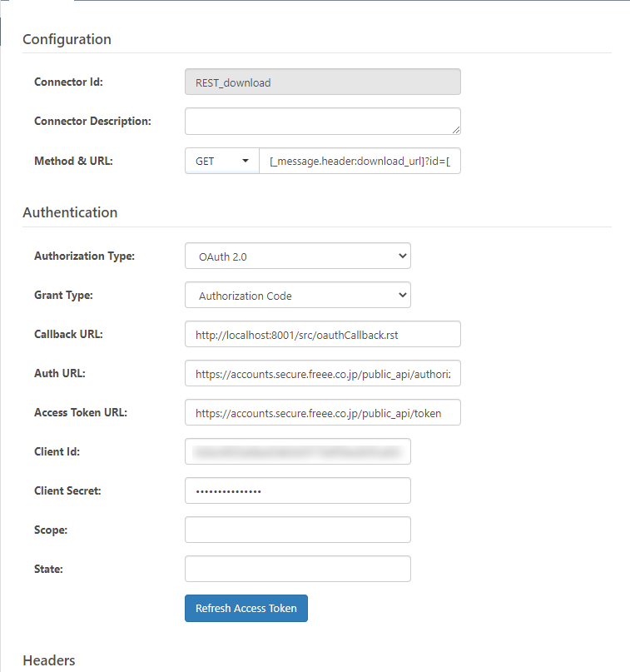
Task: Click the REST_download Connector Id field
Action: coord(322,82)
